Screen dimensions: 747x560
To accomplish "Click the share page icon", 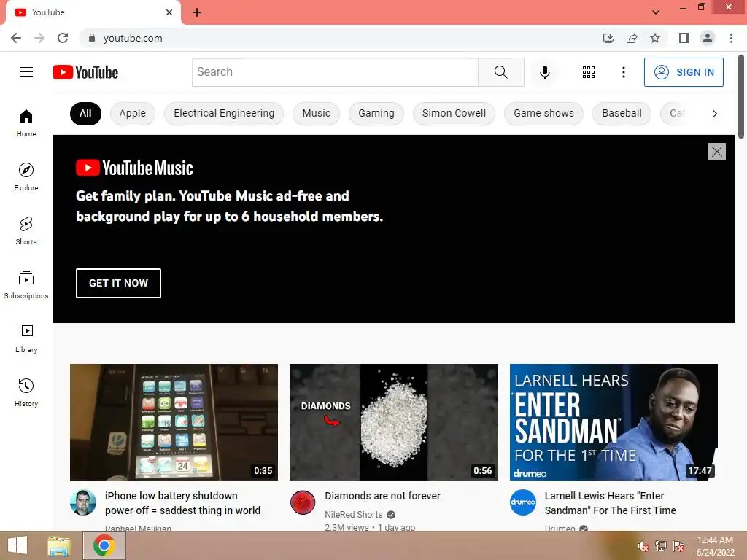I will coord(632,38).
